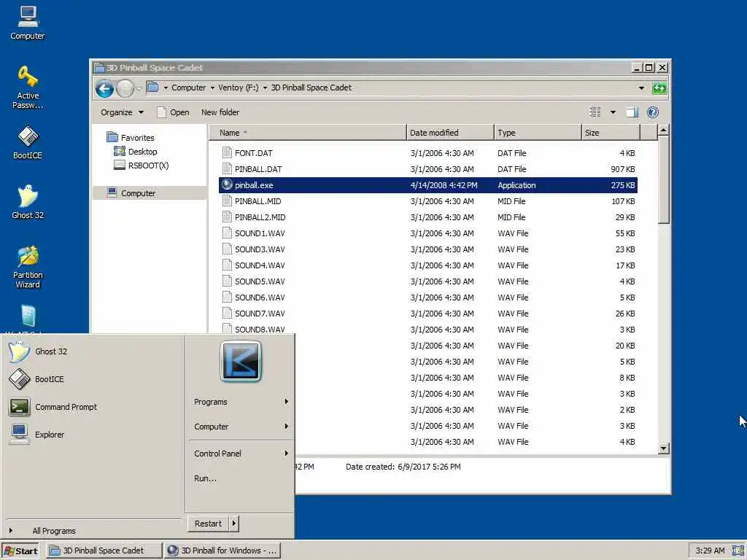
Task: Select RSBOOT(X) in navigation pane
Action: click(142, 166)
